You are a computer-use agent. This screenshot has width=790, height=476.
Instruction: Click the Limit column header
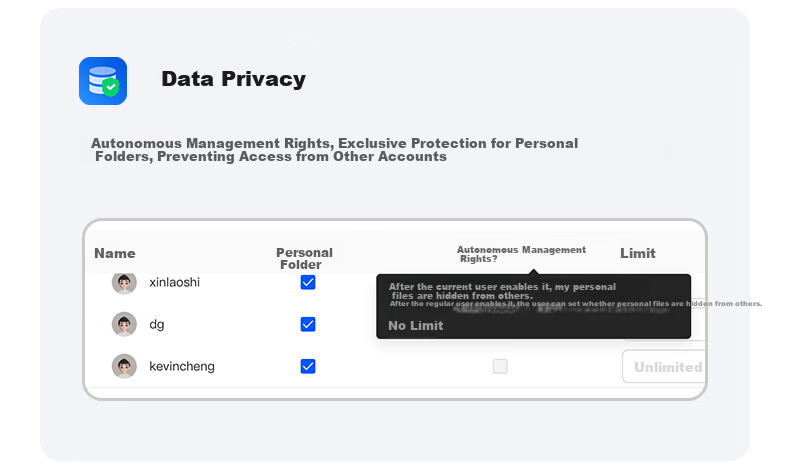tap(638, 253)
